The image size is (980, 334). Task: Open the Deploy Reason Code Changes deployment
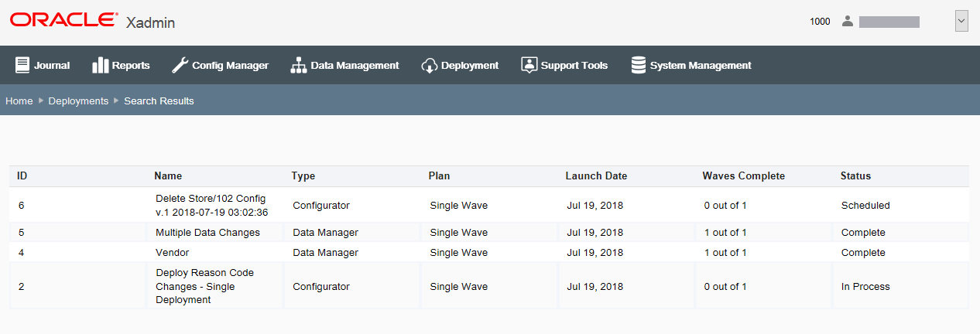click(x=204, y=287)
